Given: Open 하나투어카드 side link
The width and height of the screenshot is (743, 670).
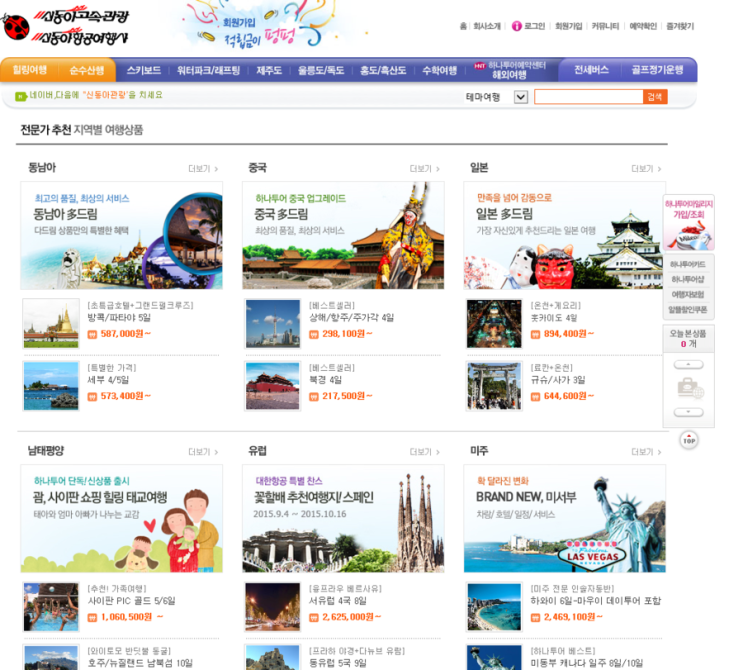Looking at the screenshot, I should [x=688, y=264].
